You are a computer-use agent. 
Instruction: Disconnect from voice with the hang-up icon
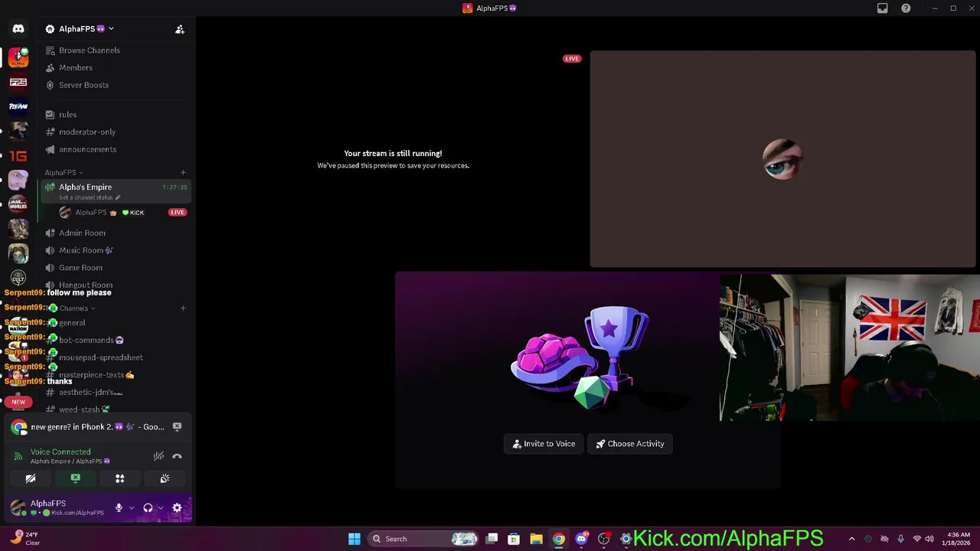point(177,456)
